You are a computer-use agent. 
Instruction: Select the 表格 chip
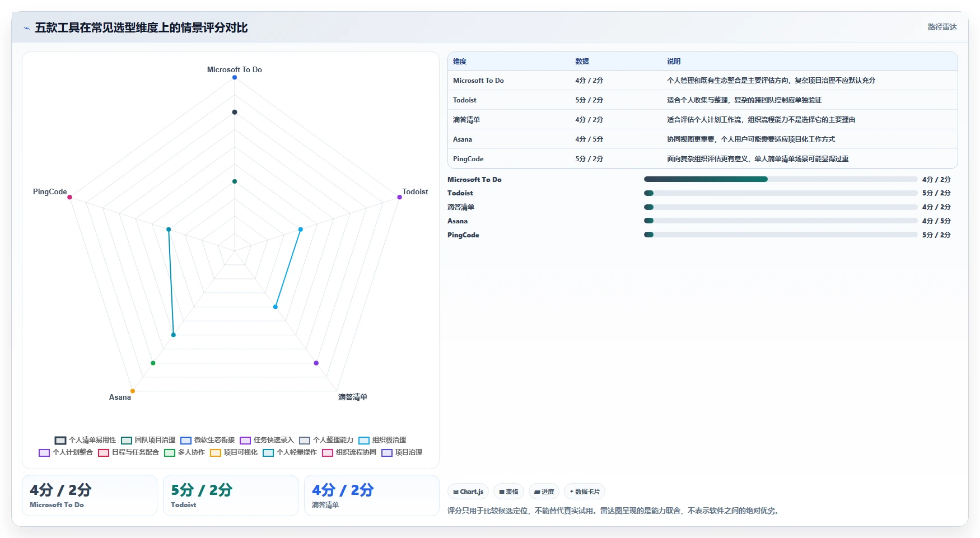pos(508,492)
